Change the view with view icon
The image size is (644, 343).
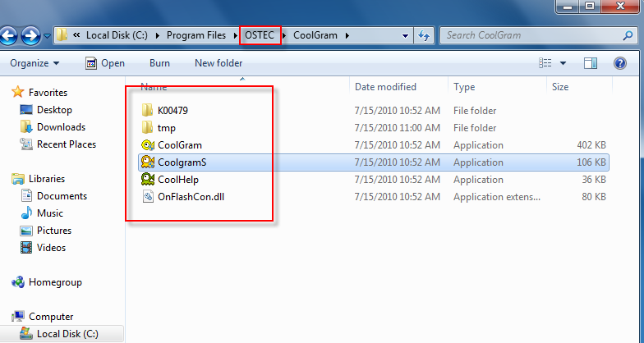pyautogui.click(x=545, y=63)
